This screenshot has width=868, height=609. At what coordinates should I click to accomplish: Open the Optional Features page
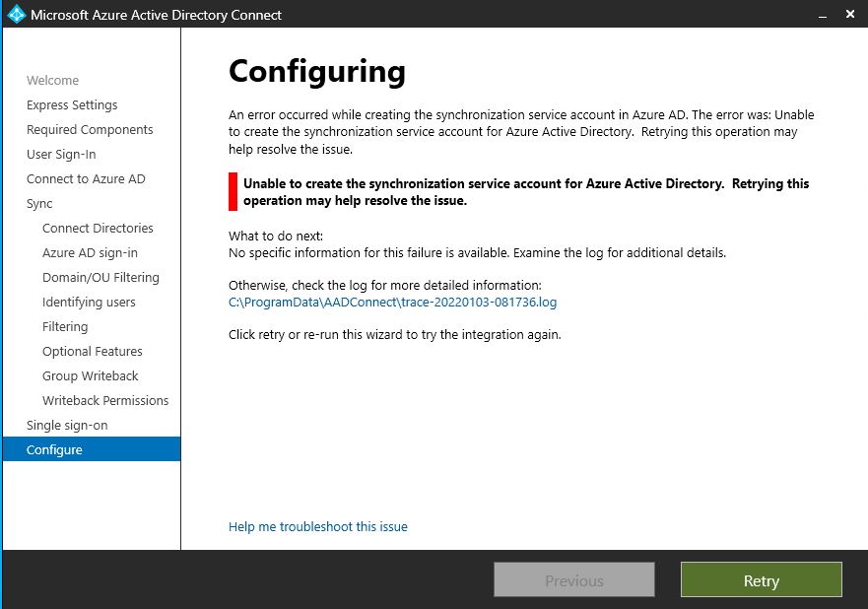(93, 351)
